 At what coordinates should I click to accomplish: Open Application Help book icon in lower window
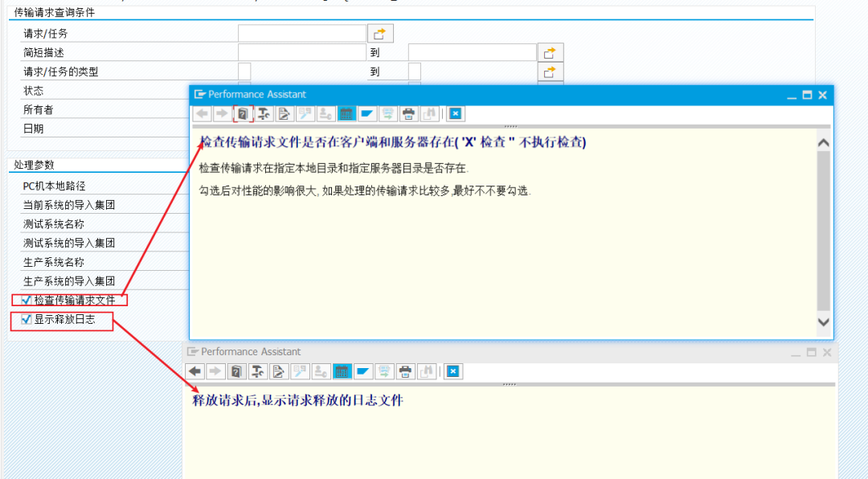[x=236, y=371]
